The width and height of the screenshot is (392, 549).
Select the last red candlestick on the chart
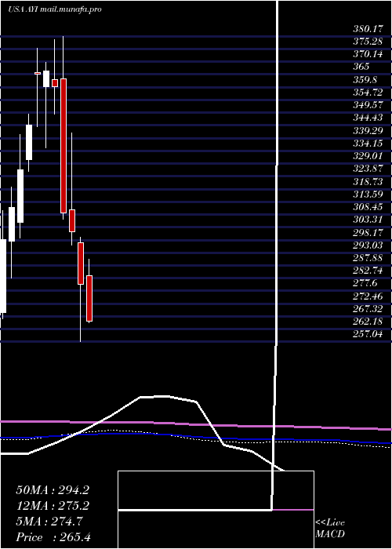tap(89, 298)
